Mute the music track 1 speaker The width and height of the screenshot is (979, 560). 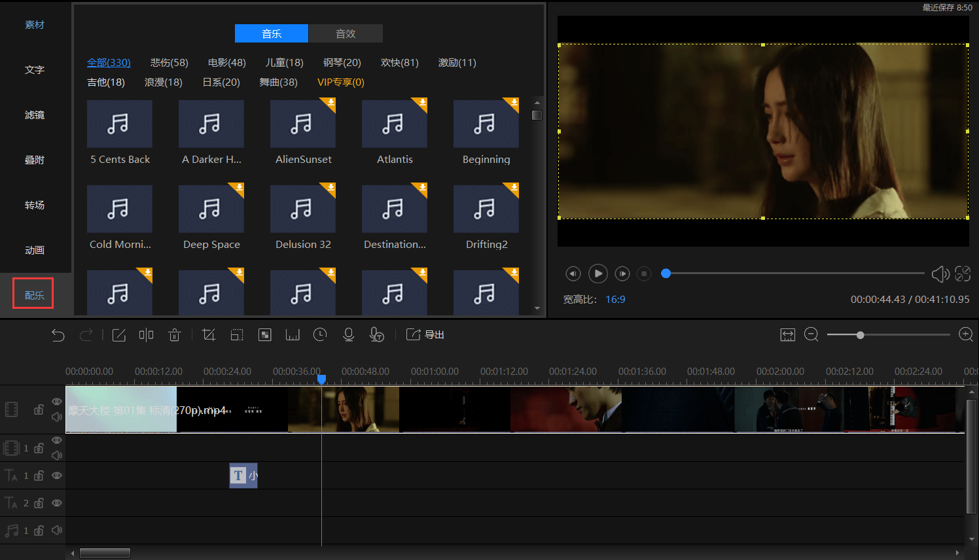(57, 531)
